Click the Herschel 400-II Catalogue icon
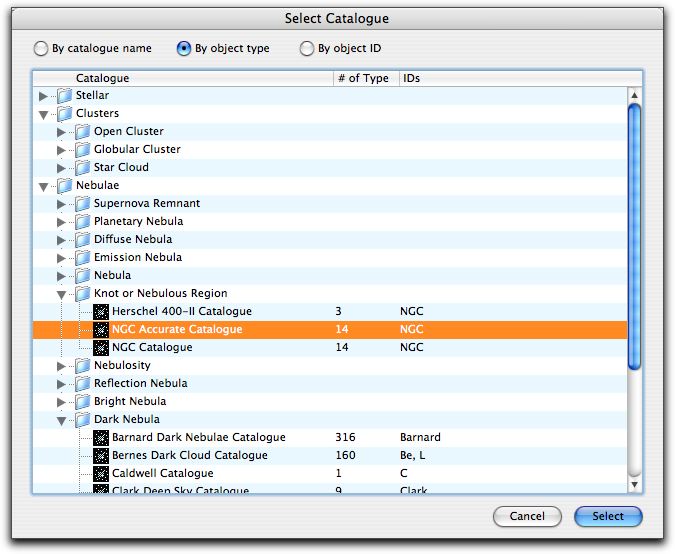The height and width of the screenshot is (554, 675). pyautogui.click(x=101, y=312)
